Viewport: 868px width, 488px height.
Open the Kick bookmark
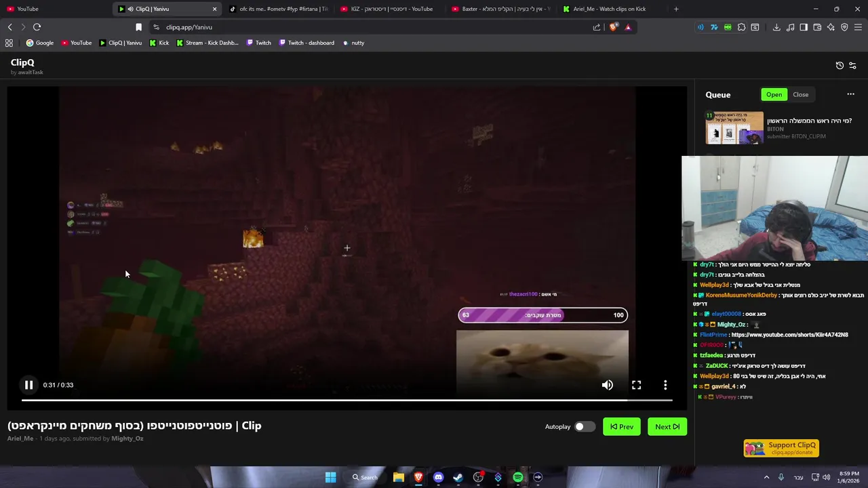click(159, 43)
